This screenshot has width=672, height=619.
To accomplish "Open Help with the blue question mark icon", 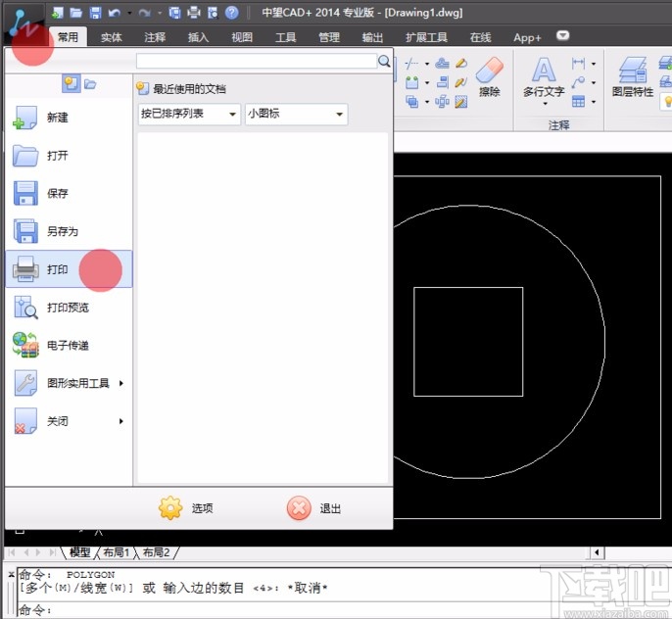I will (x=232, y=13).
